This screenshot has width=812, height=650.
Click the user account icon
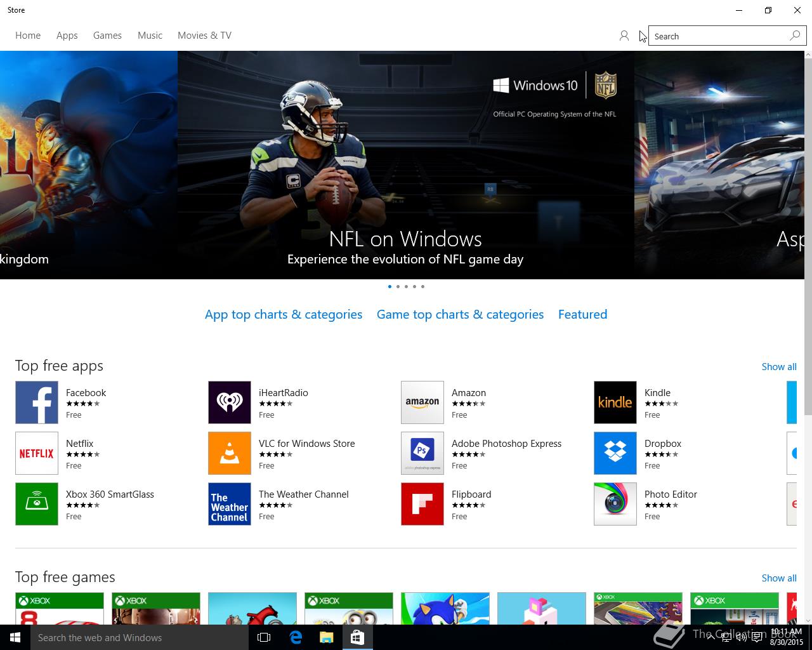624,36
